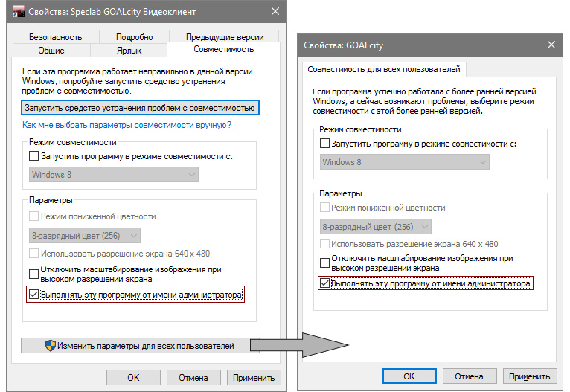
Task: Uncheck run as administrator in Speclab window
Action: click(x=33, y=295)
